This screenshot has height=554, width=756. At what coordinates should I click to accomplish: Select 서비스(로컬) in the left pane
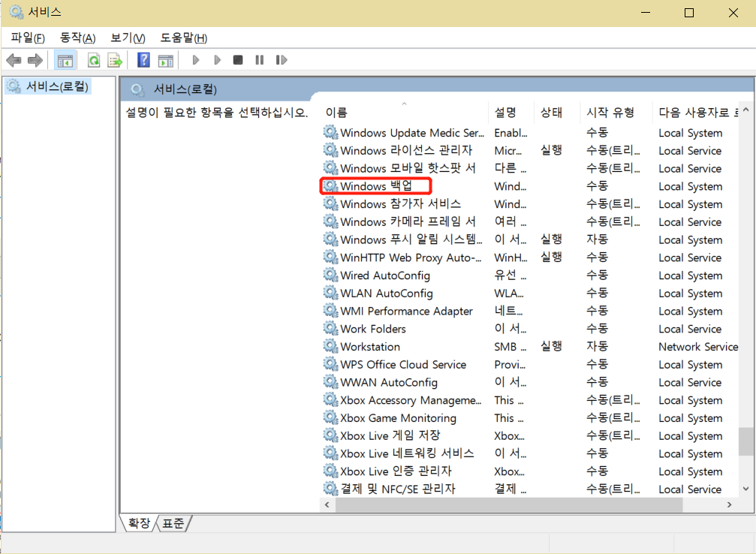pos(51,86)
